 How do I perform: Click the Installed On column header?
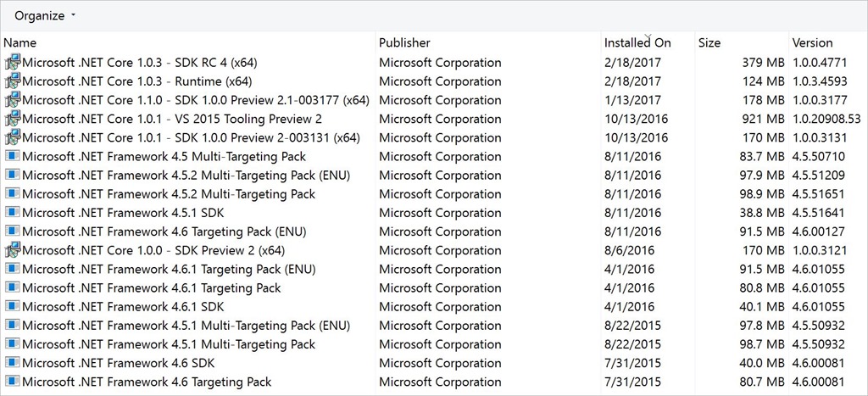637,42
